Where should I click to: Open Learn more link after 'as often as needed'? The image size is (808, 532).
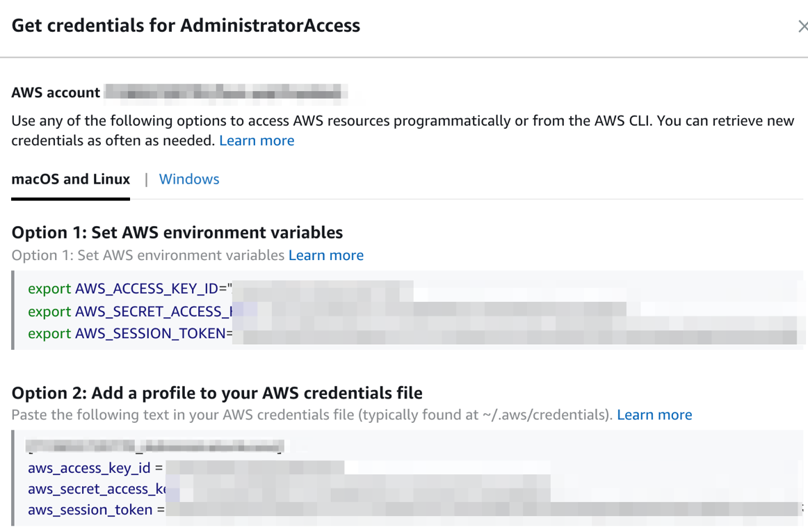coord(257,140)
